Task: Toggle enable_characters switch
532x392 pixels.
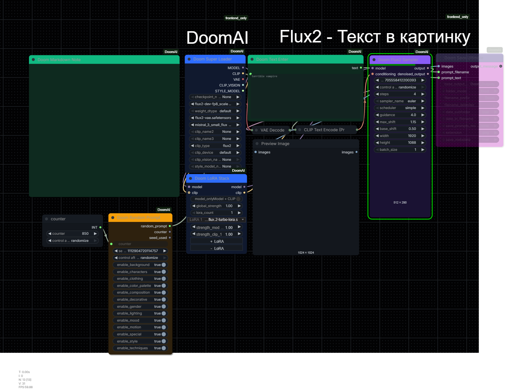Action: pyautogui.click(x=164, y=272)
